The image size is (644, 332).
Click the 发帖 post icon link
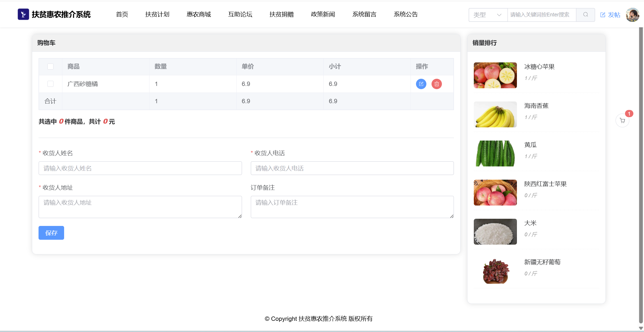[x=610, y=15]
